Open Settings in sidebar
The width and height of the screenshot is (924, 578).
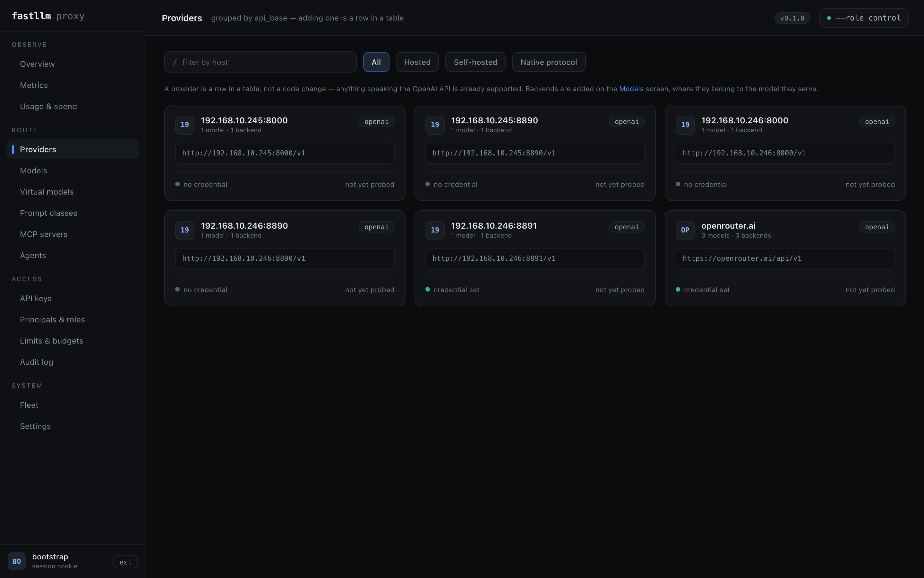pos(73,426)
